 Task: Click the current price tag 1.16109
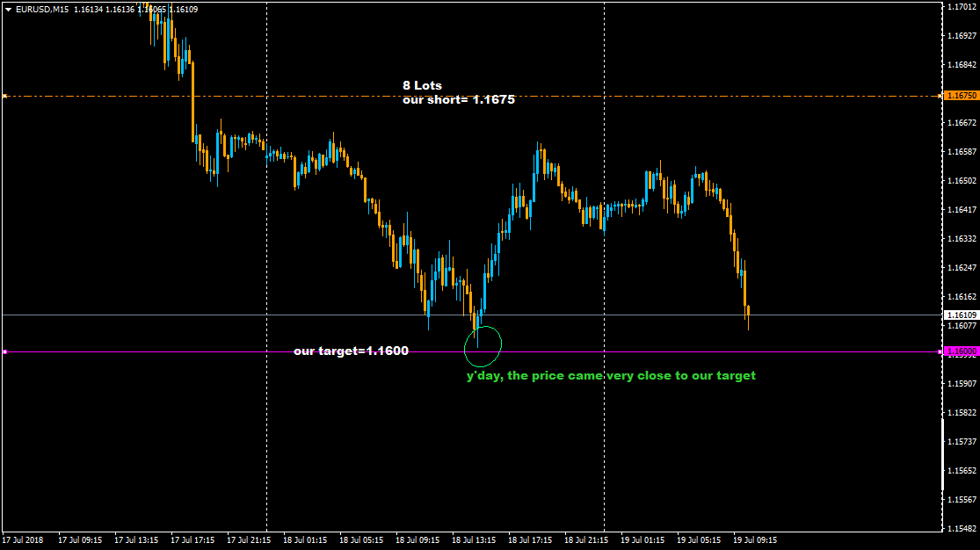tap(960, 315)
